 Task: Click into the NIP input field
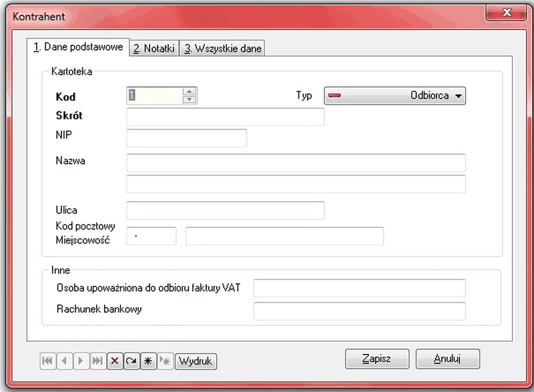click(x=187, y=138)
